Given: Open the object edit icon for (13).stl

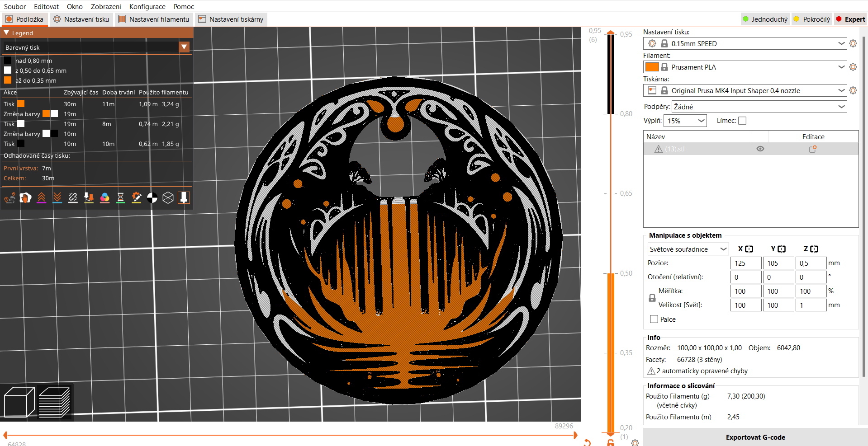Looking at the screenshot, I should point(812,149).
